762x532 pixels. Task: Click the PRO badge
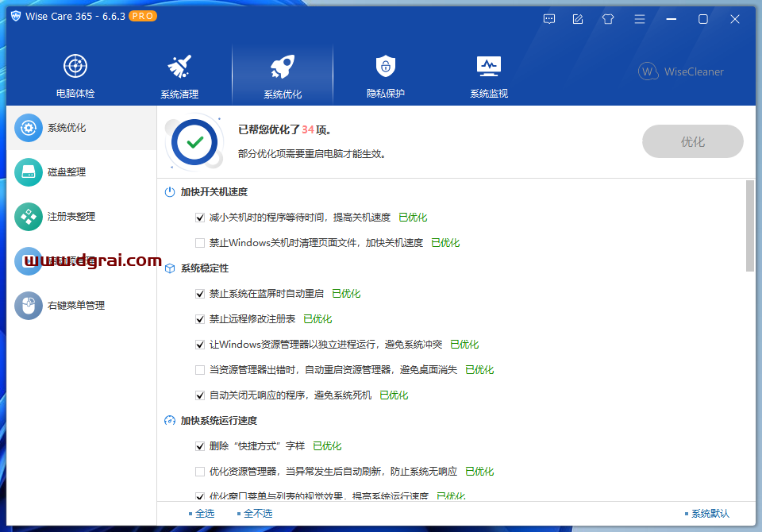point(142,16)
